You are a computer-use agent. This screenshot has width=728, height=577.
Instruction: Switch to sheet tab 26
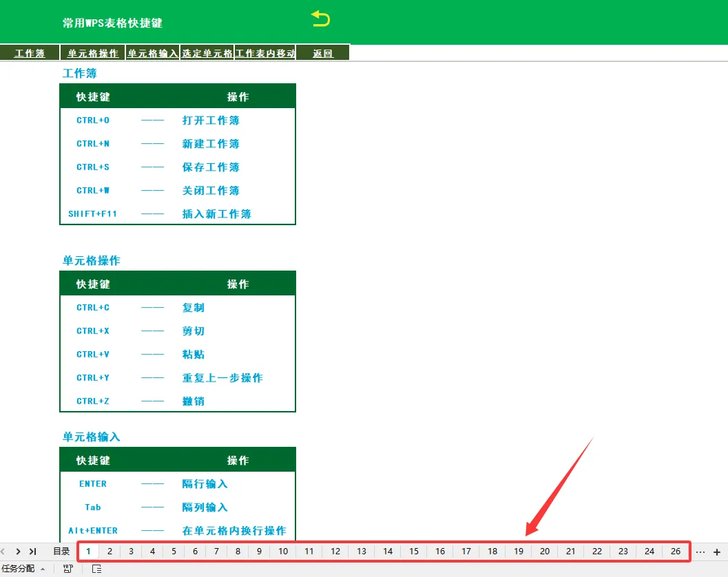pyautogui.click(x=676, y=552)
